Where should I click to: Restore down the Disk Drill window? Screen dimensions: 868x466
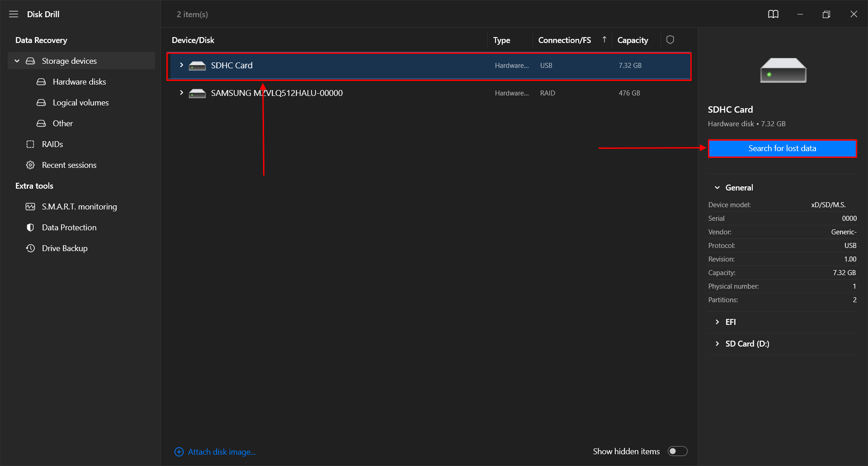[826, 14]
